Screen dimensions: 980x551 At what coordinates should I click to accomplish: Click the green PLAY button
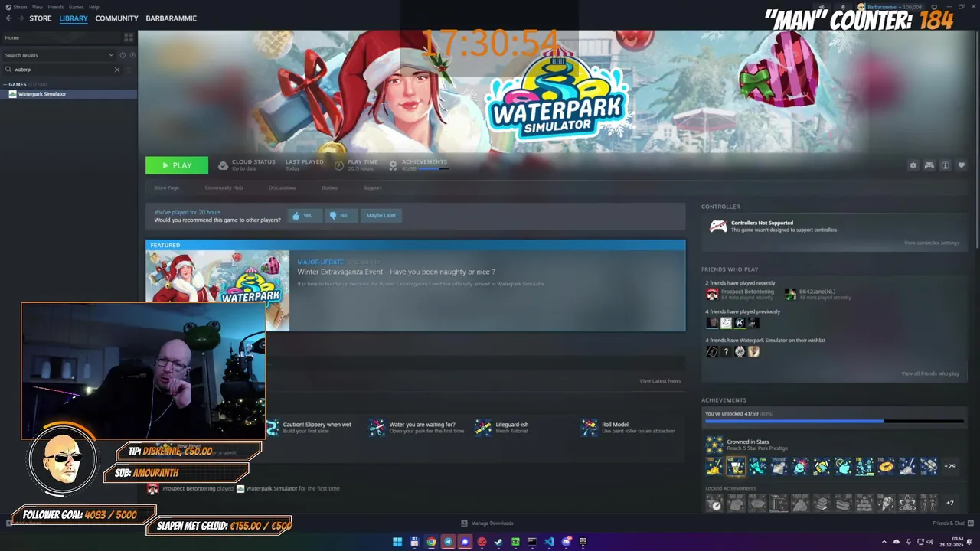(177, 165)
